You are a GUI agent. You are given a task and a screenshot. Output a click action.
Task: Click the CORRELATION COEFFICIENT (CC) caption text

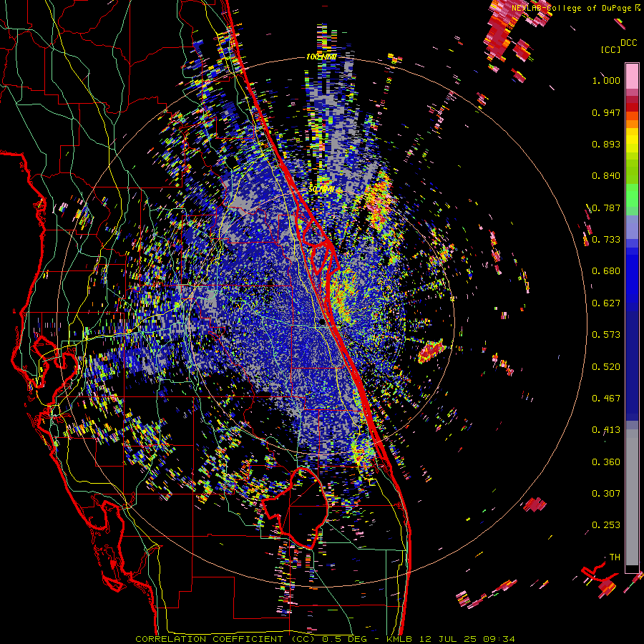[225, 639]
